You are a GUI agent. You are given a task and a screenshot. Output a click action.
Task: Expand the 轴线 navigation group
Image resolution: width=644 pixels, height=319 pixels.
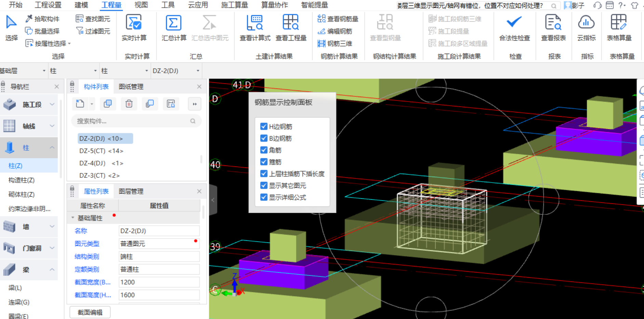pyautogui.click(x=52, y=126)
